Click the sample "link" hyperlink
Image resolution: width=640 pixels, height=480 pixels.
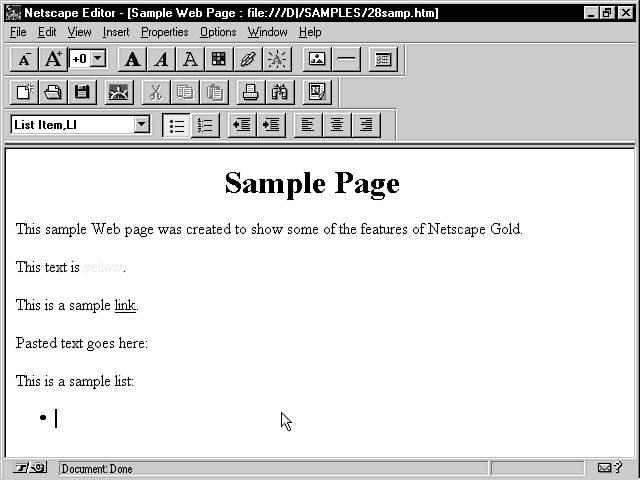(x=125, y=305)
